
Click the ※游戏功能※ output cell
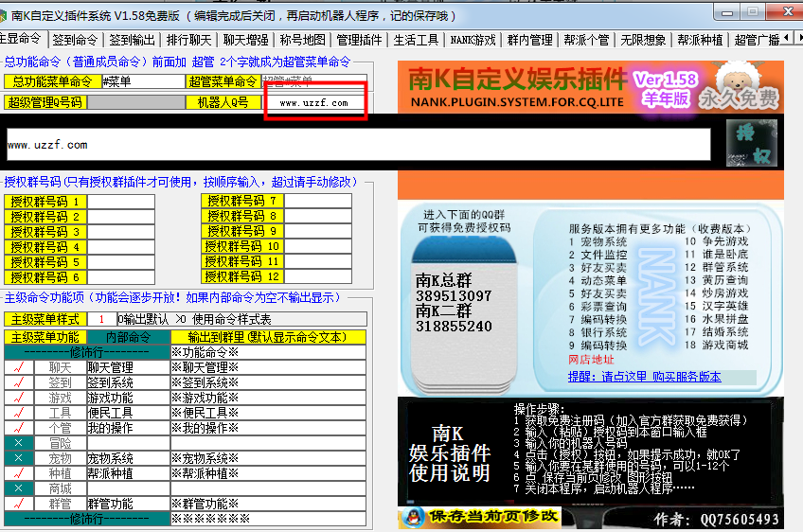tap(268, 398)
